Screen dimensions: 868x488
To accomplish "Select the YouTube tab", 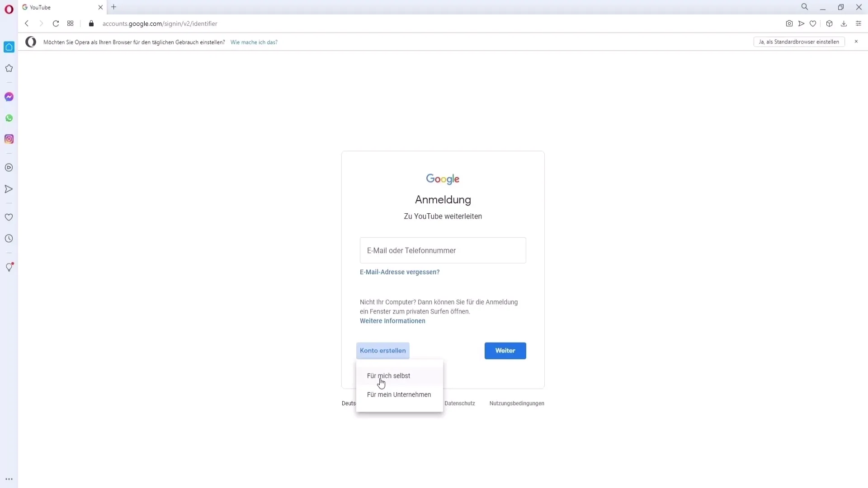I will tap(62, 7).
